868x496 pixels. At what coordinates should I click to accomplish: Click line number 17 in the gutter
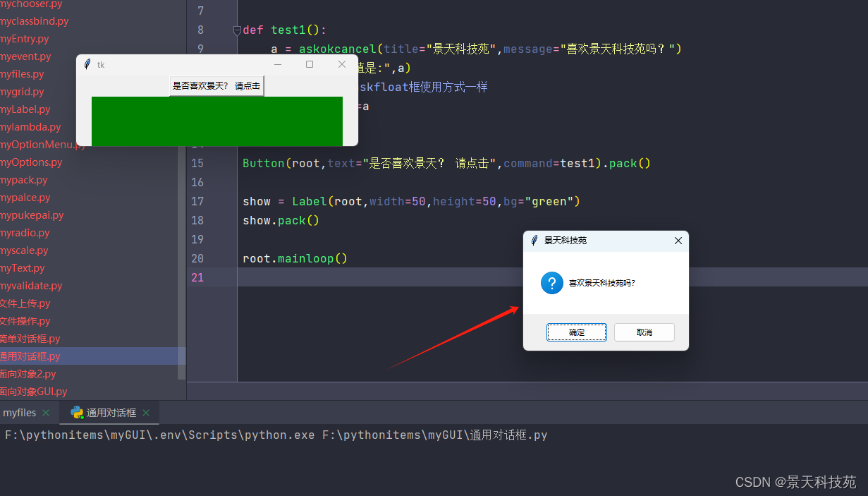[197, 201]
